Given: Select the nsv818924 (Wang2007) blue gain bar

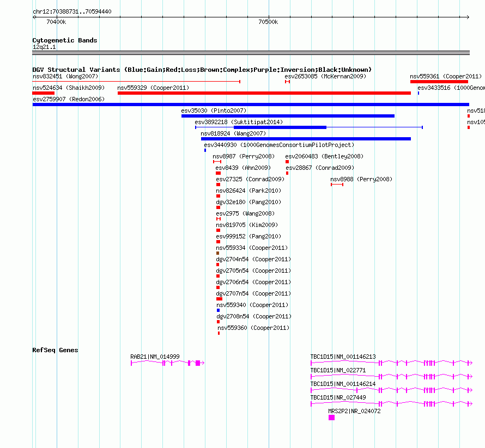Looking at the screenshot, I should (306, 139).
